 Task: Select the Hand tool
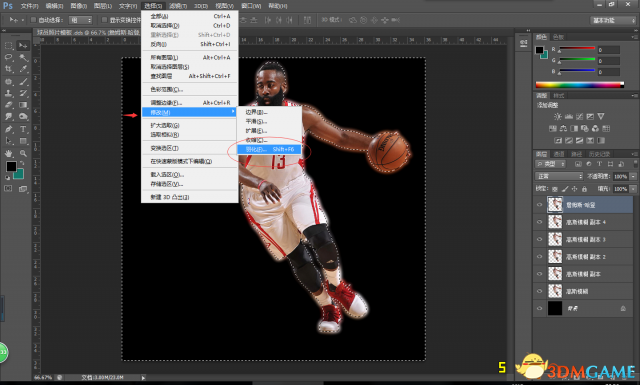[x=8, y=154]
